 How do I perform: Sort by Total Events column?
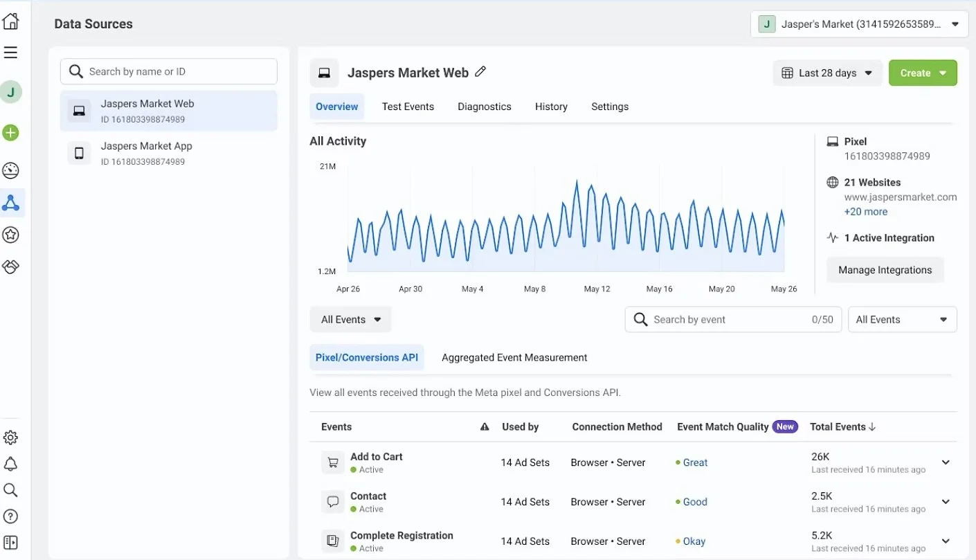click(842, 427)
